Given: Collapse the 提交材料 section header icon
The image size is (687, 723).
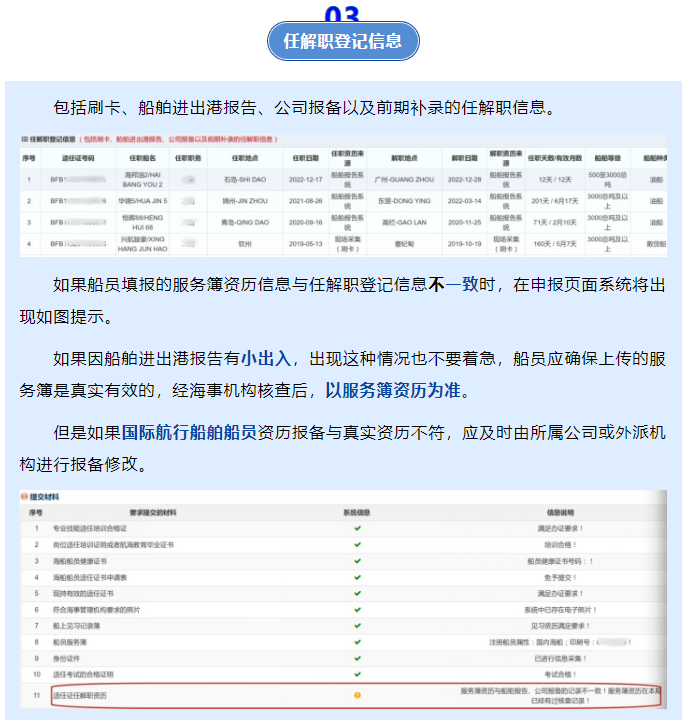Looking at the screenshot, I should coord(25,497).
